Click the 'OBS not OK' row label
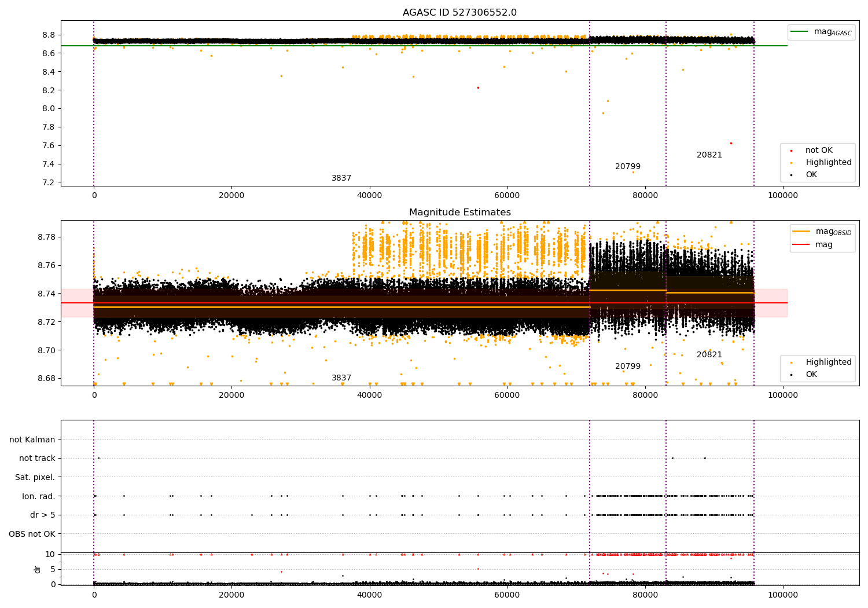868x608 pixels. pyautogui.click(x=32, y=534)
